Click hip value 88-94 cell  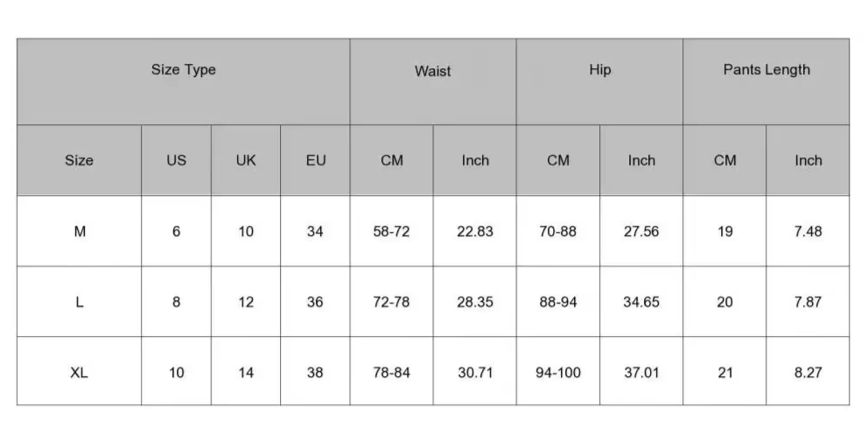tap(558, 302)
